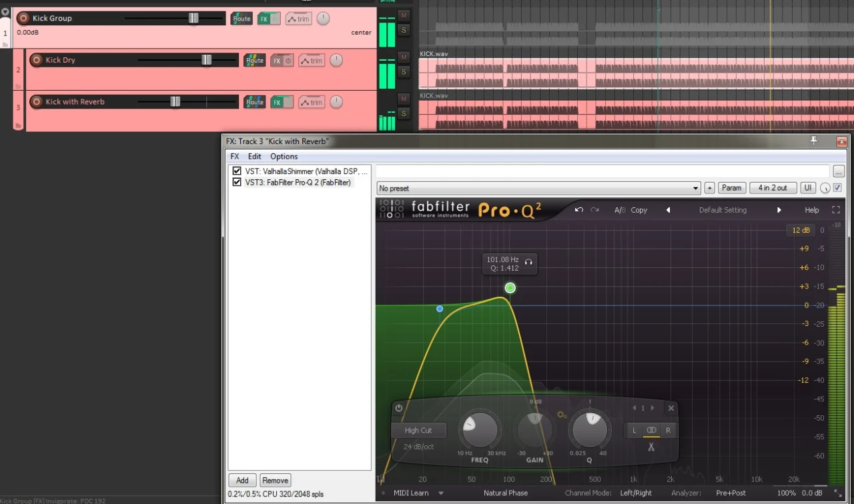Delete the selected EQ band
Image resolution: width=854 pixels, height=504 pixels.
tap(671, 408)
